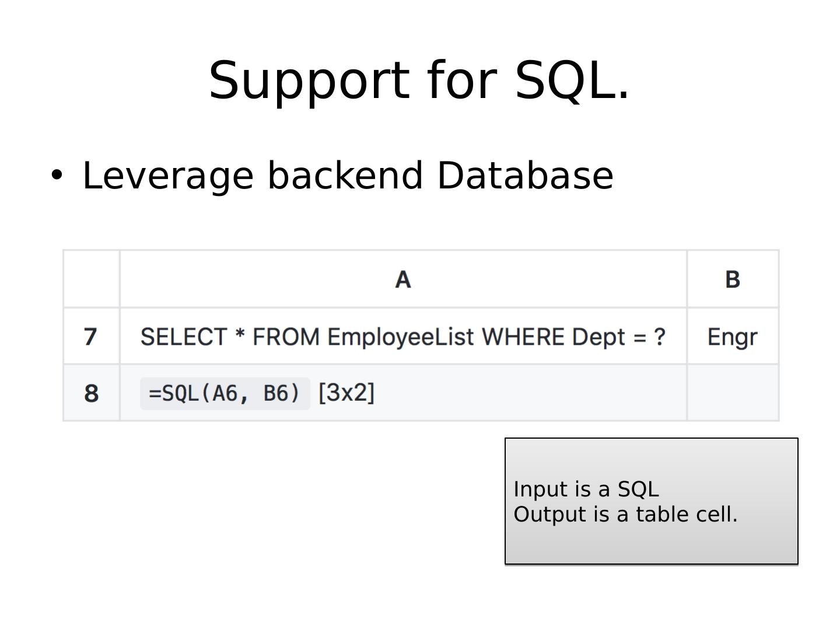Click the cell containing SELECT * FROM EmployeeList
Screen dimensions: 840x630
point(402,337)
